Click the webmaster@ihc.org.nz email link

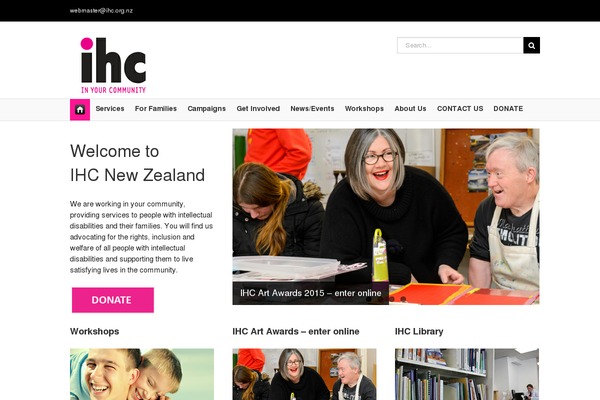click(x=101, y=11)
